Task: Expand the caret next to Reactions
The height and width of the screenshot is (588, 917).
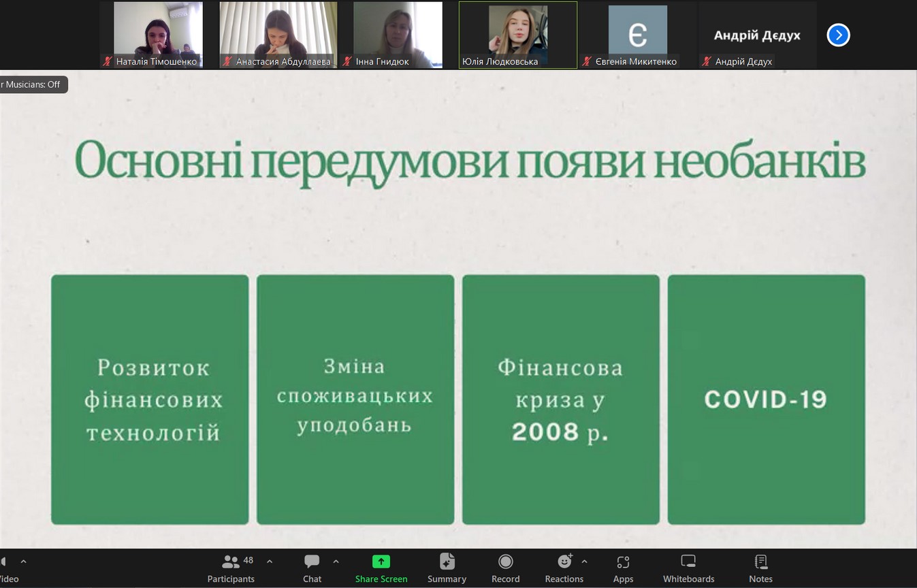Action: tap(584, 561)
